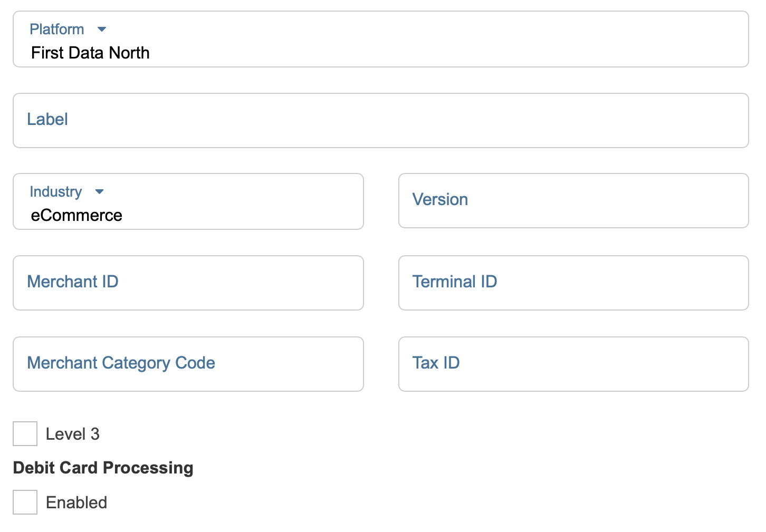Tick the Level 3 checkbox
766x532 pixels.
(25, 434)
